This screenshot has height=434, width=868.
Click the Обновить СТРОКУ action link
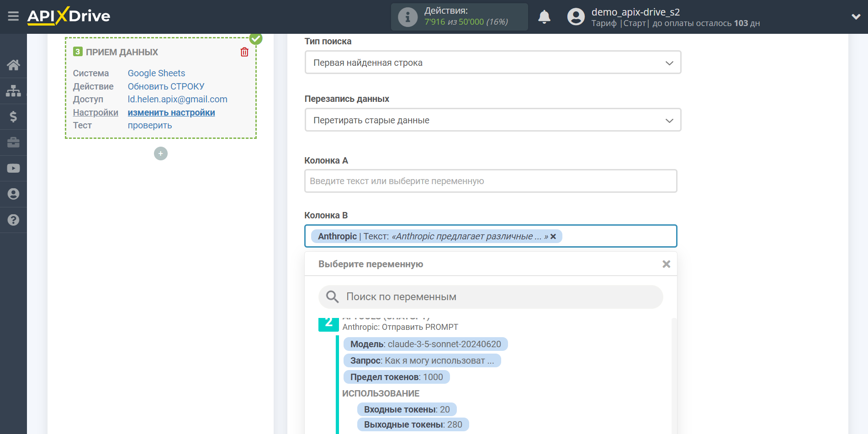(x=166, y=86)
